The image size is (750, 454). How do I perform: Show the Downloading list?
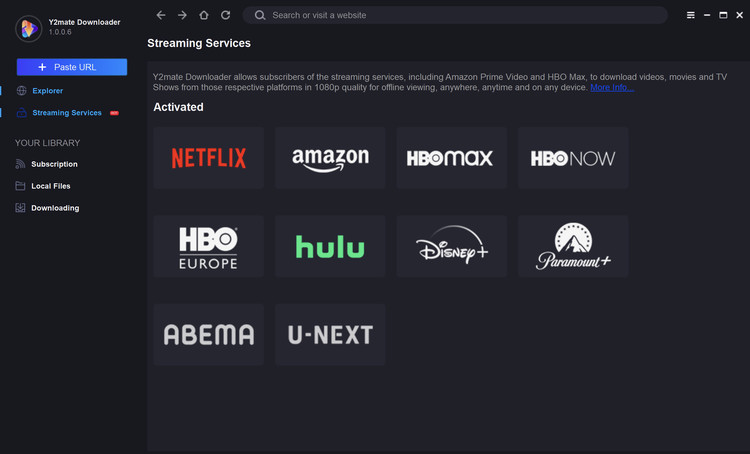point(55,208)
